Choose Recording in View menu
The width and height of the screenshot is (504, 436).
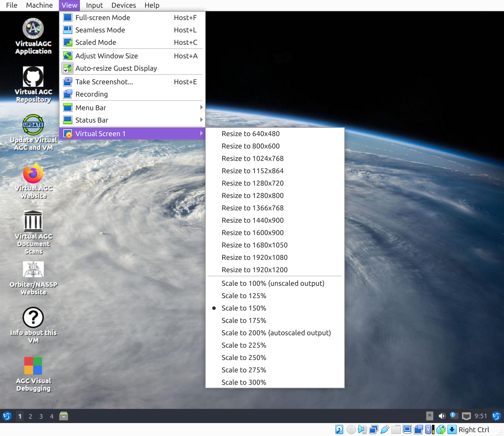(132, 94)
